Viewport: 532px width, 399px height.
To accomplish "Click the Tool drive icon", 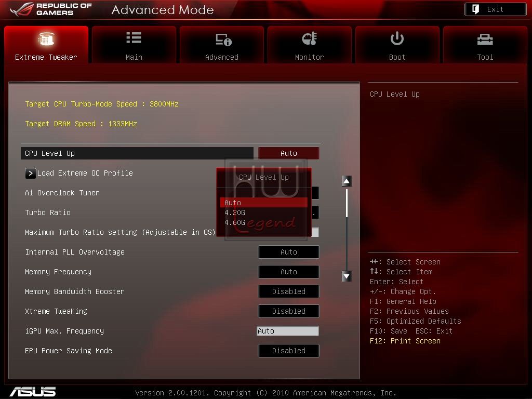I will (485, 39).
